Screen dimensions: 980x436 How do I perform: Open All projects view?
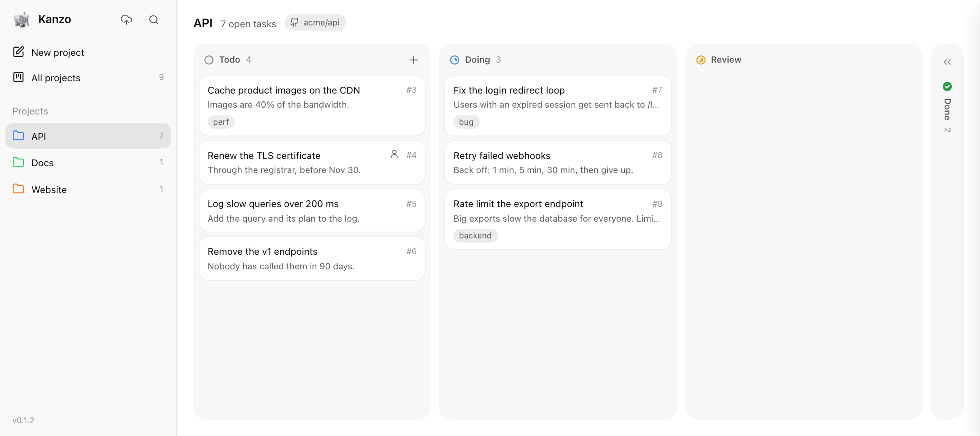pos(88,78)
